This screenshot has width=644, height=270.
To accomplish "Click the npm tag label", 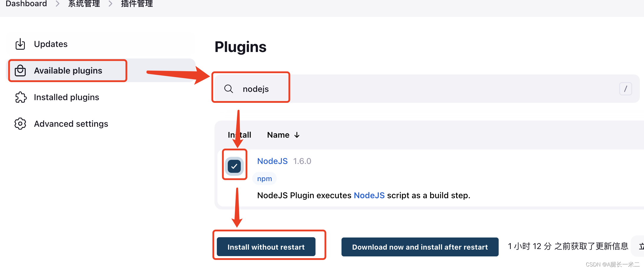I will pyautogui.click(x=264, y=179).
